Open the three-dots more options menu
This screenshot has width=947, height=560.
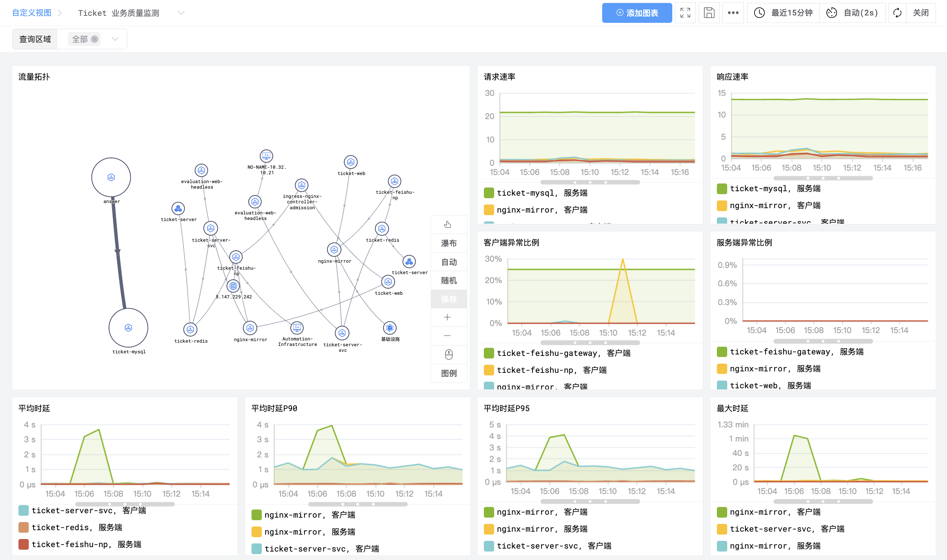[x=733, y=13]
